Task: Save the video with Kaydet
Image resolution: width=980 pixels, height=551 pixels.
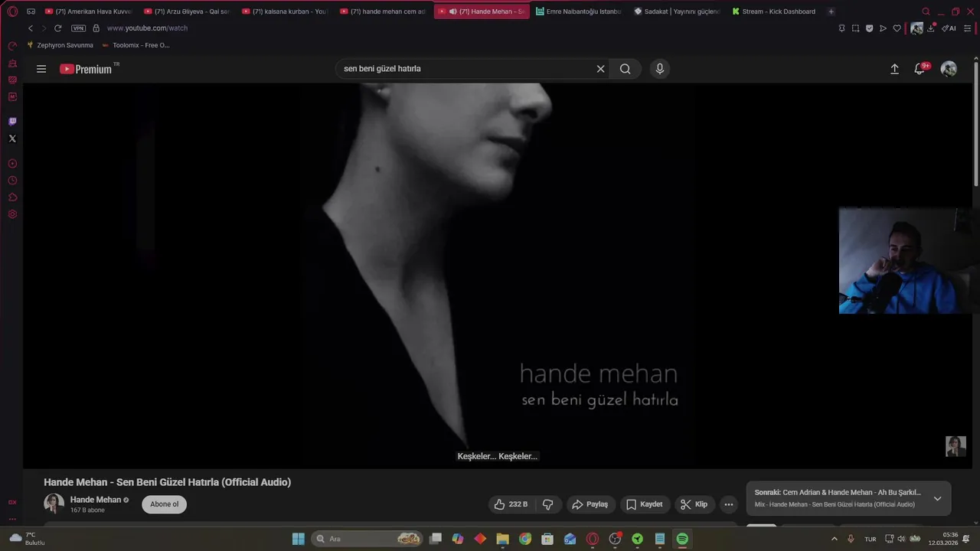Action: (x=645, y=504)
